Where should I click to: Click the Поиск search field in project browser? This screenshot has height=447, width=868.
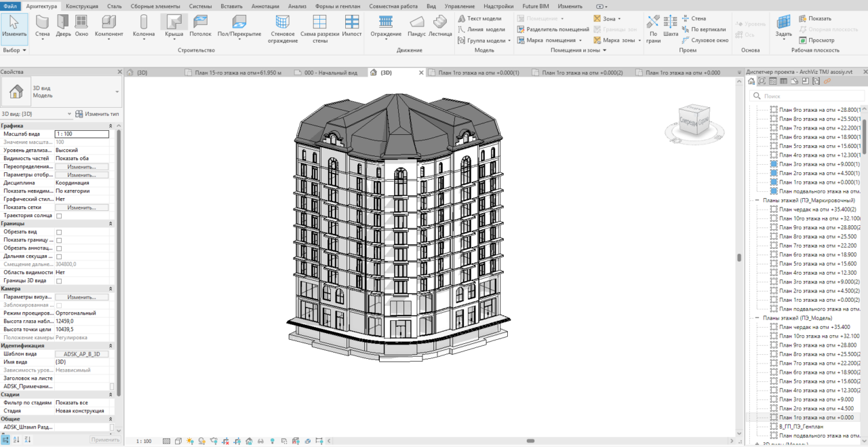(807, 96)
